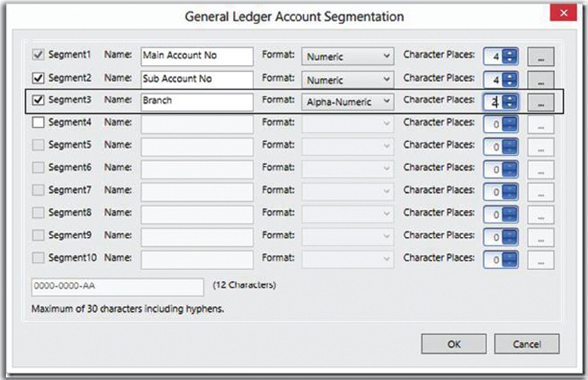Expand the Segment2 Numeric format dropdown
Viewport: 588px width, 380px height.
point(348,79)
